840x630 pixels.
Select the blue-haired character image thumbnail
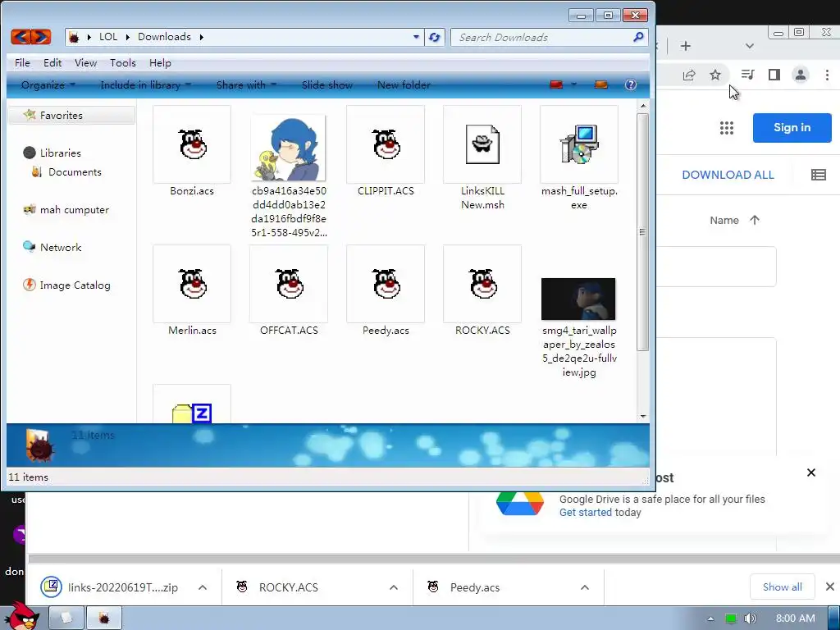[289, 148]
